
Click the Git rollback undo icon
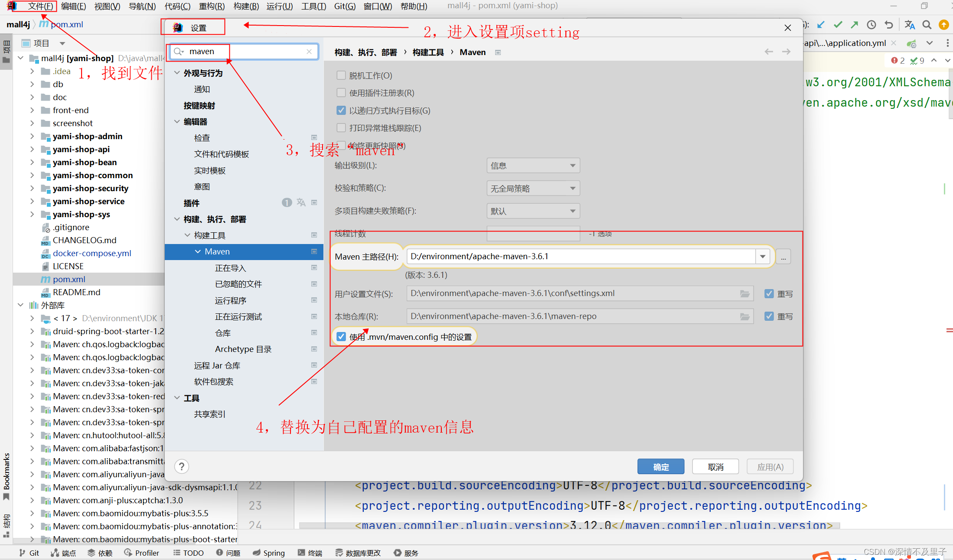coord(889,25)
